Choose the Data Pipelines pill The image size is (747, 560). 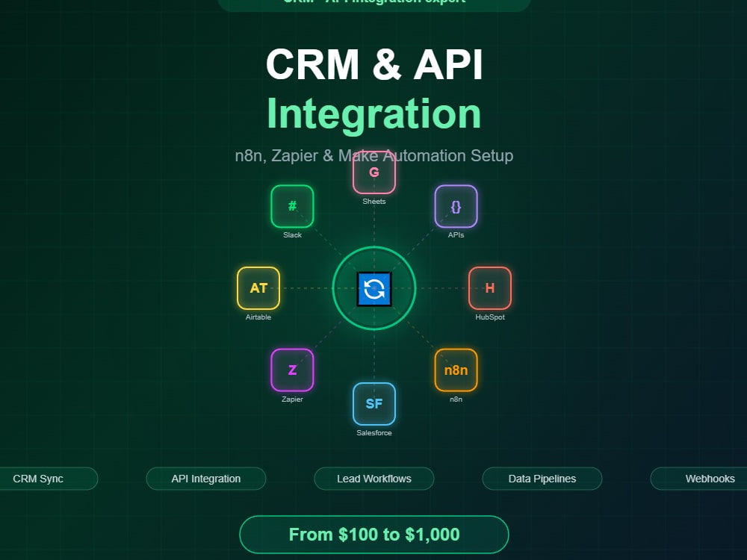542,479
